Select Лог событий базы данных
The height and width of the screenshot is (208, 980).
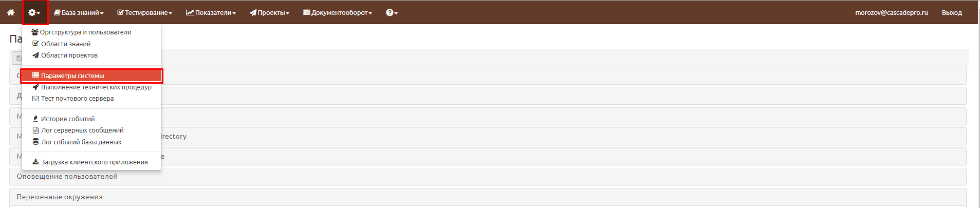tap(77, 142)
